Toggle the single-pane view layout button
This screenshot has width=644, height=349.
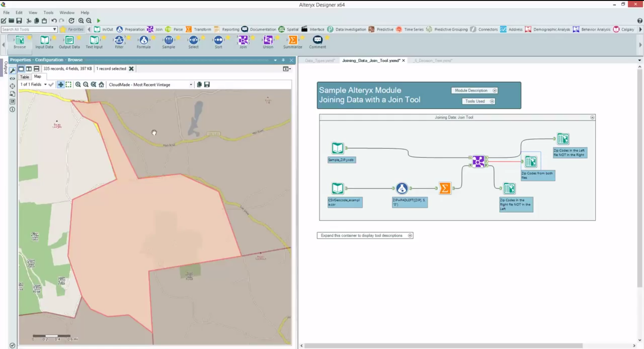(x=21, y=69)
